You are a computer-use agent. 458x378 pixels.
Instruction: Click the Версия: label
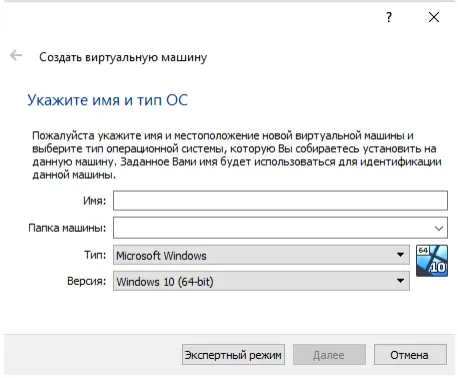86,281
